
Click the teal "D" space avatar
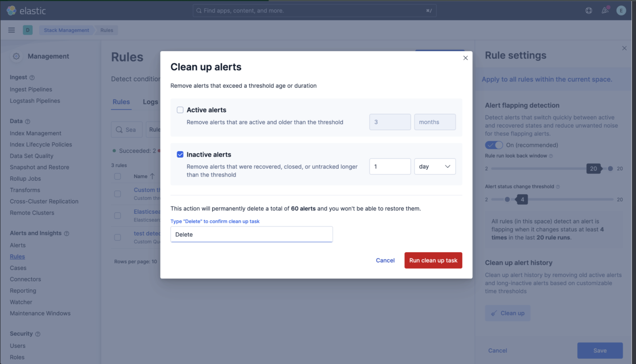[28, 30]
